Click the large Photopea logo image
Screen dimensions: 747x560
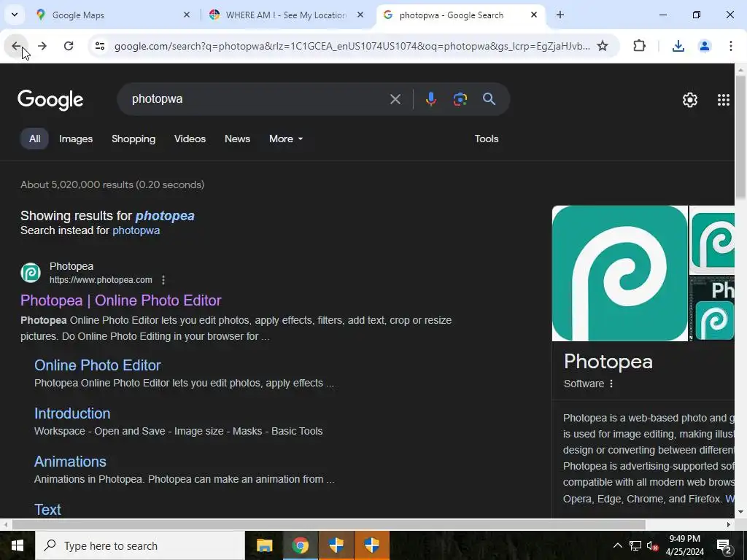(x=620, y=273)
